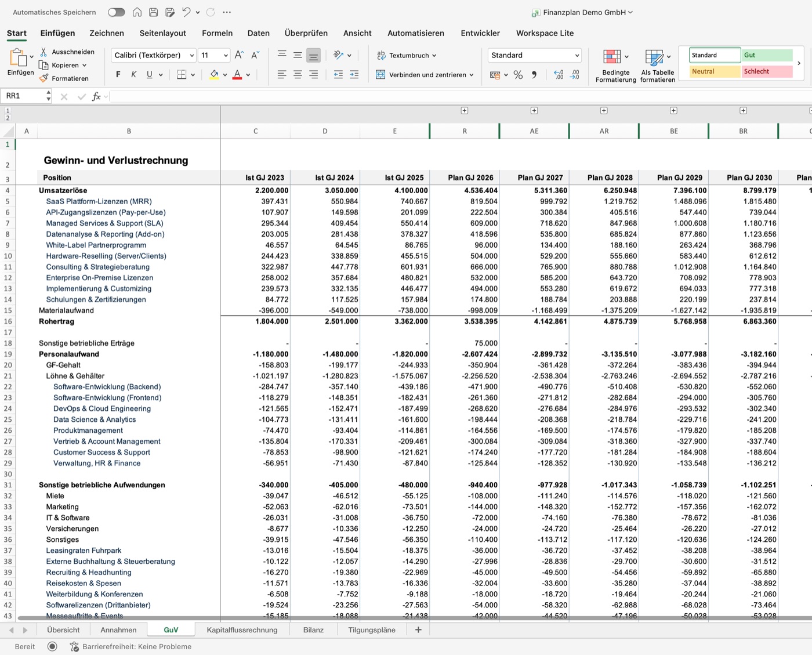Expand the column group above column BR
The image size is (812, 655).
[744, 110]
